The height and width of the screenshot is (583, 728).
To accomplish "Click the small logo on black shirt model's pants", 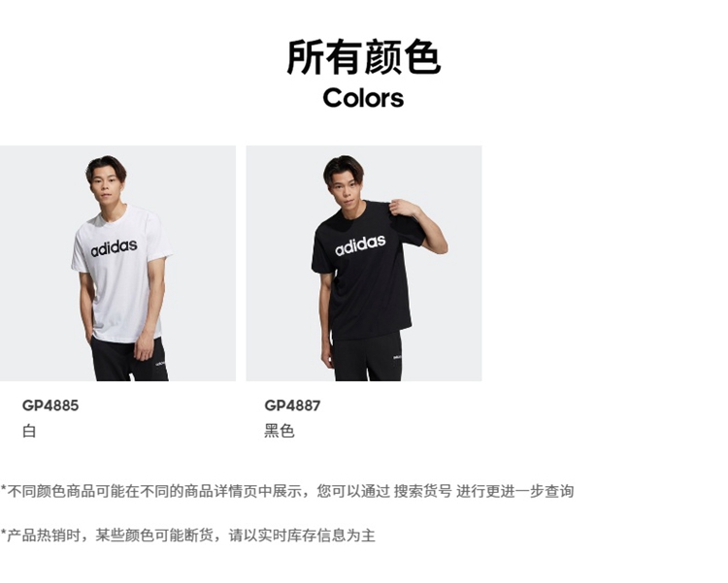I will pyautogui.click(x=397, y=357).
